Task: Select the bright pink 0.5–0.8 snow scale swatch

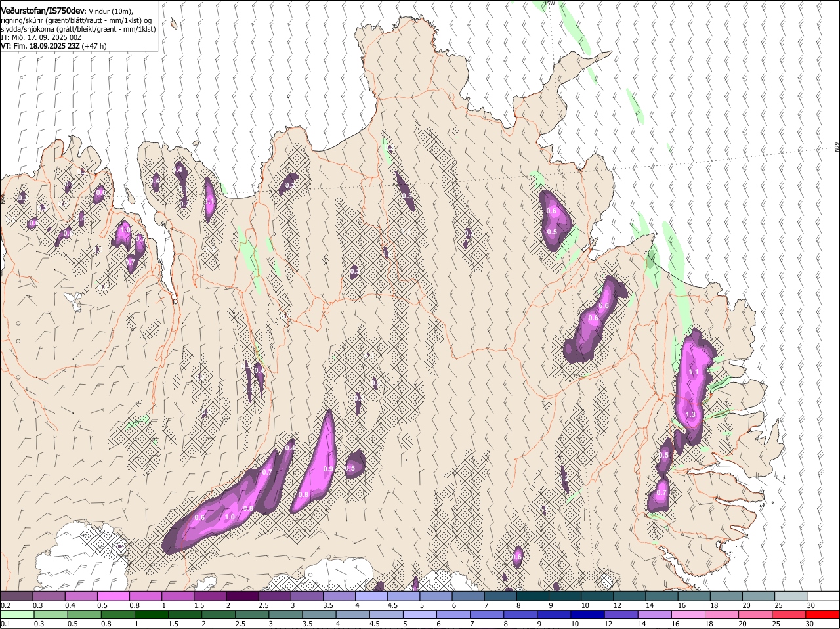Action: point(114,596)
